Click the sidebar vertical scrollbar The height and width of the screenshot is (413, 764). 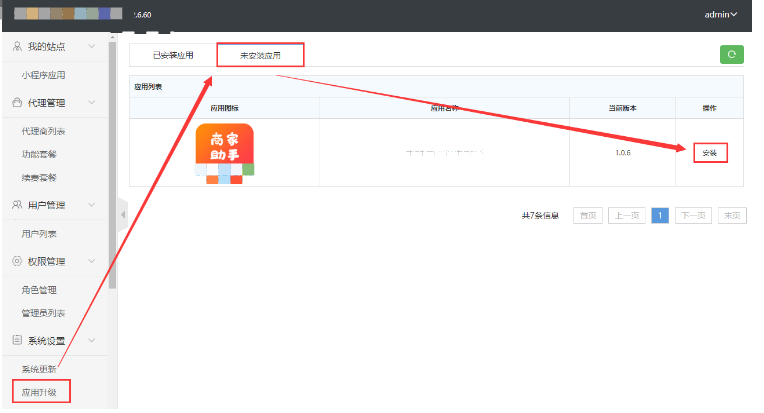click(113, 166)
